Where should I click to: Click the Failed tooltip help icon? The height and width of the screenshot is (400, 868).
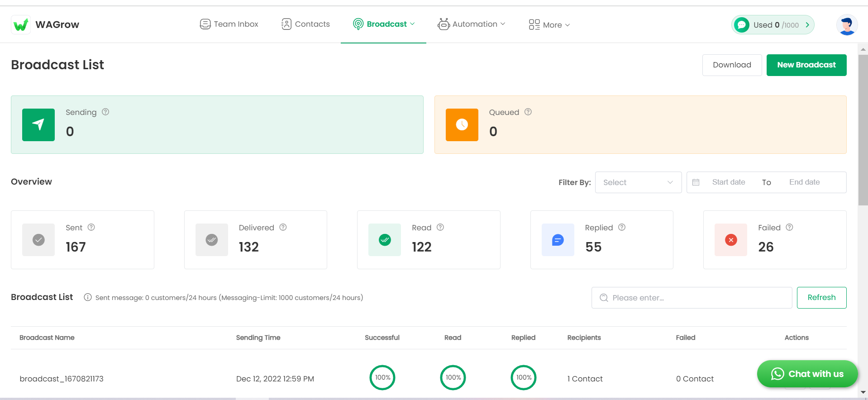click(x=790, y=227)
